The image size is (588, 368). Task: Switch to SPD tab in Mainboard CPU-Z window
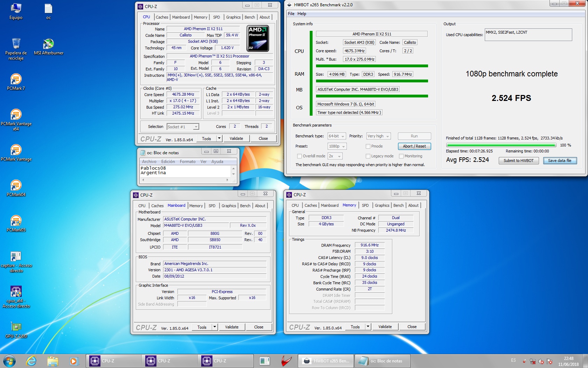(212, 206)
